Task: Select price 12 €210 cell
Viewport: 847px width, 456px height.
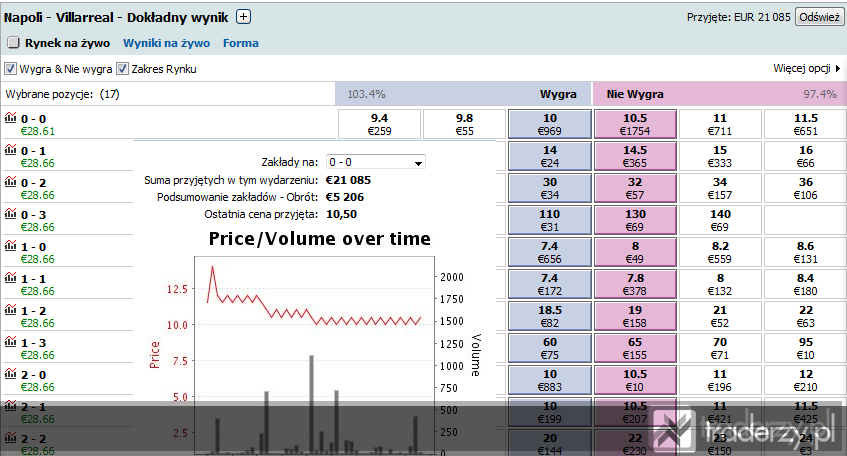Action: (805, 380)
